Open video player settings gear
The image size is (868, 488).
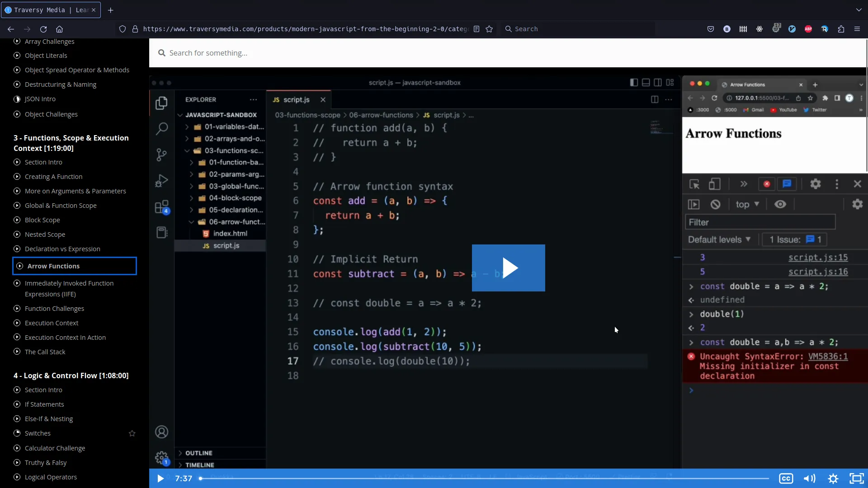click(x=833, y=479)
